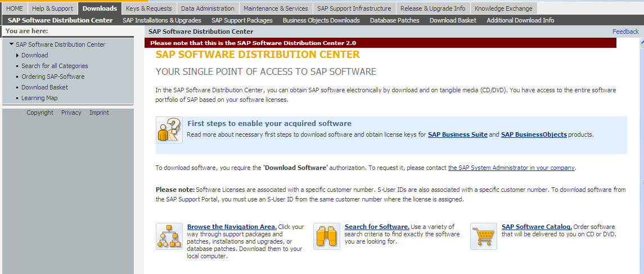This screenshot has width=644, height=274.
Task: Open Business Objects Downloads submenu
Action: [321, 20]
